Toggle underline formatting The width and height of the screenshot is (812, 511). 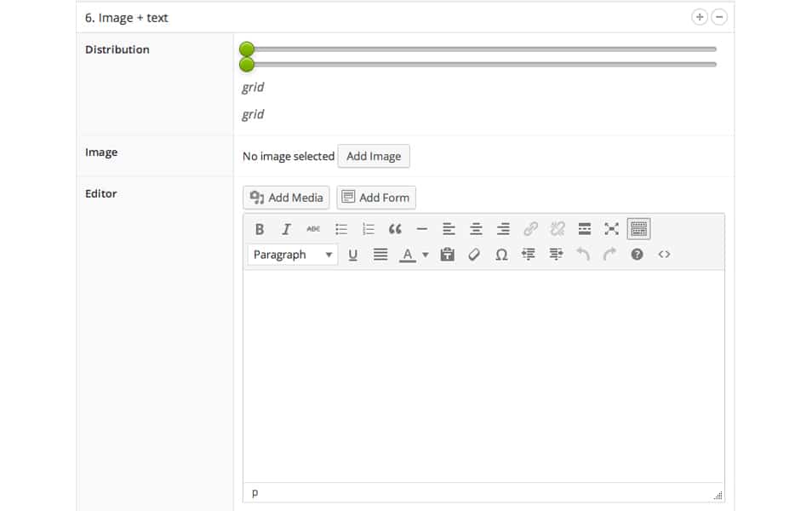pyautogui.click(x=353, y=254)
